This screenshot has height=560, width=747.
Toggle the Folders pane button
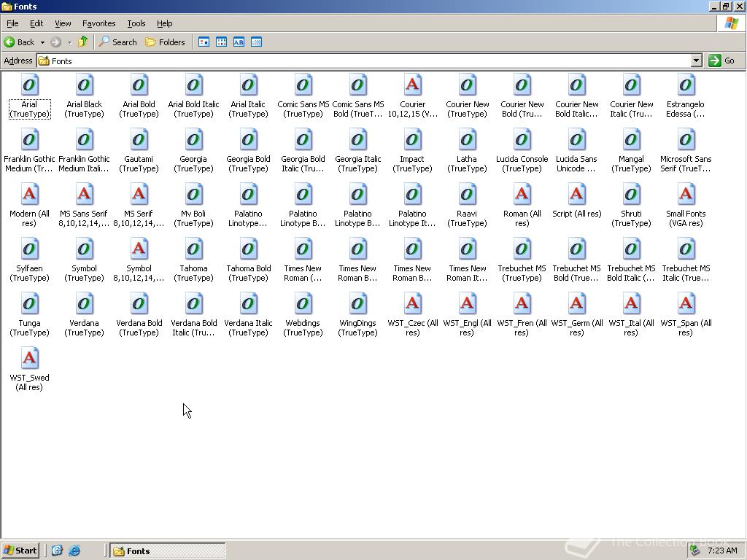(165, 42)
